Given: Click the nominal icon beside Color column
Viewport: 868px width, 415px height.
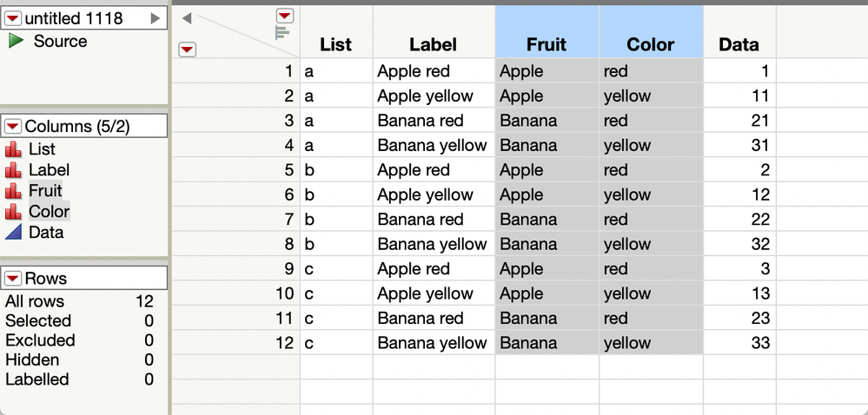Looking at the screenshot, I should (x=13, y=211).
